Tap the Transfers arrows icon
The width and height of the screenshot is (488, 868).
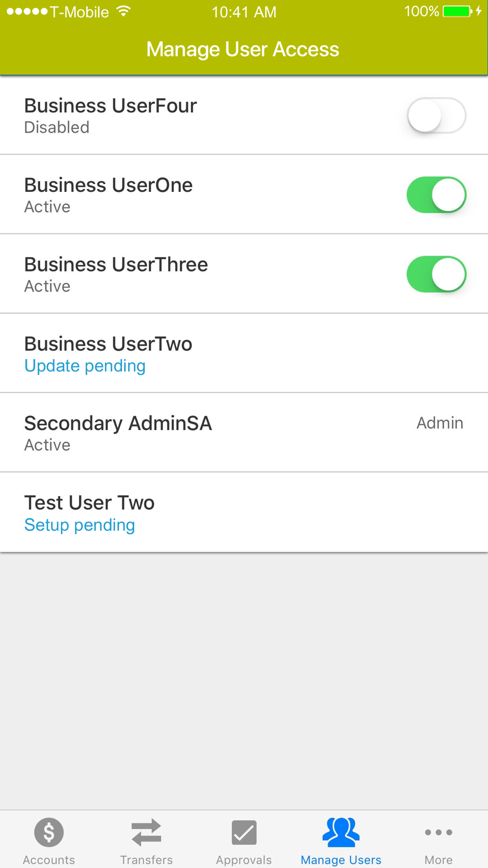[x=146, y=832]
